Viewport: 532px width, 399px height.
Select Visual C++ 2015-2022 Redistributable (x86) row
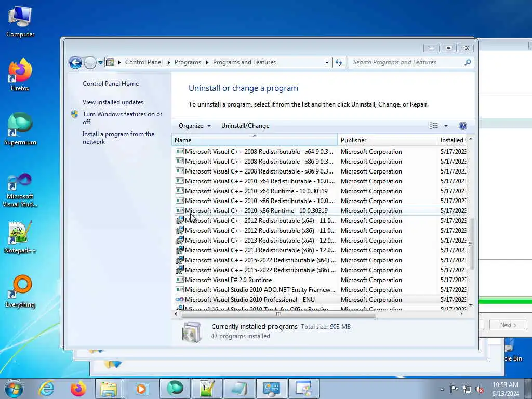coord(321,270)
